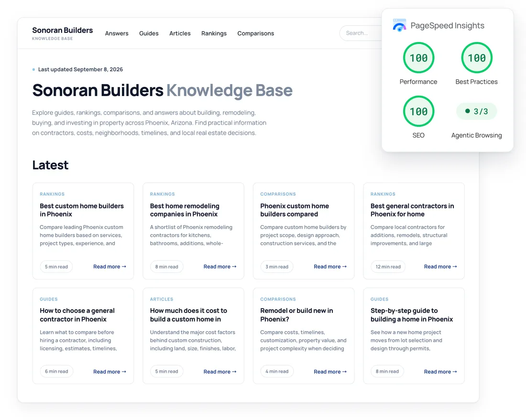Click the '5 min read' pill on custom home builders card
526x420 pixels.
pyautogui.click(x=56, y=267)
